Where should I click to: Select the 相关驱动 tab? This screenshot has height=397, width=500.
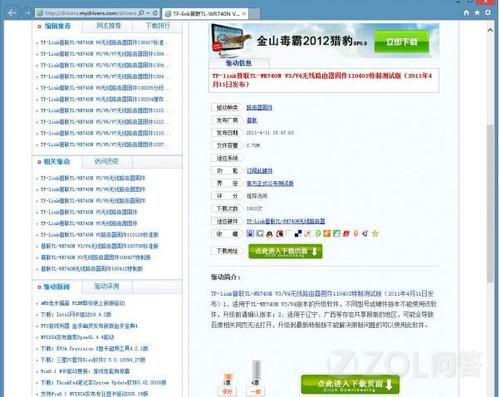[57, 162]
